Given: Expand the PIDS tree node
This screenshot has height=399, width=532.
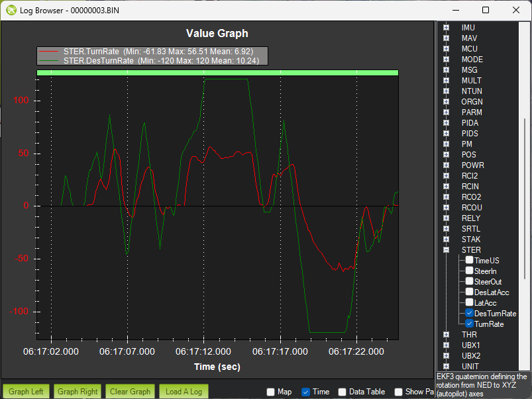Looking at the screenshot, I should (446, 134).
